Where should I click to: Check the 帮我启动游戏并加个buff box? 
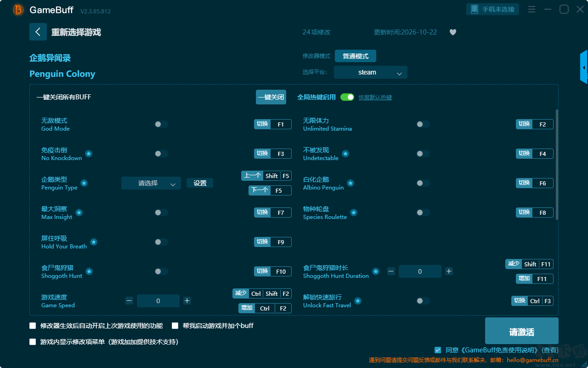click(175, 326)
